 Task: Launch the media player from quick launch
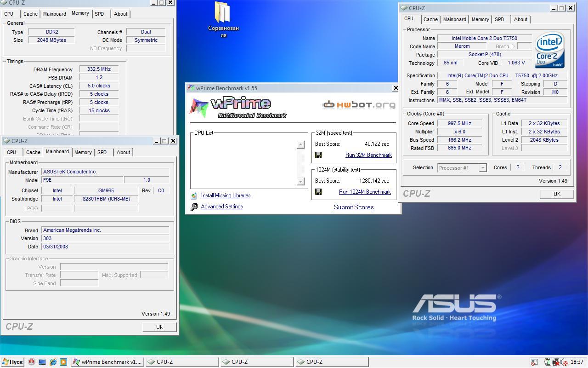click(63, 362)
